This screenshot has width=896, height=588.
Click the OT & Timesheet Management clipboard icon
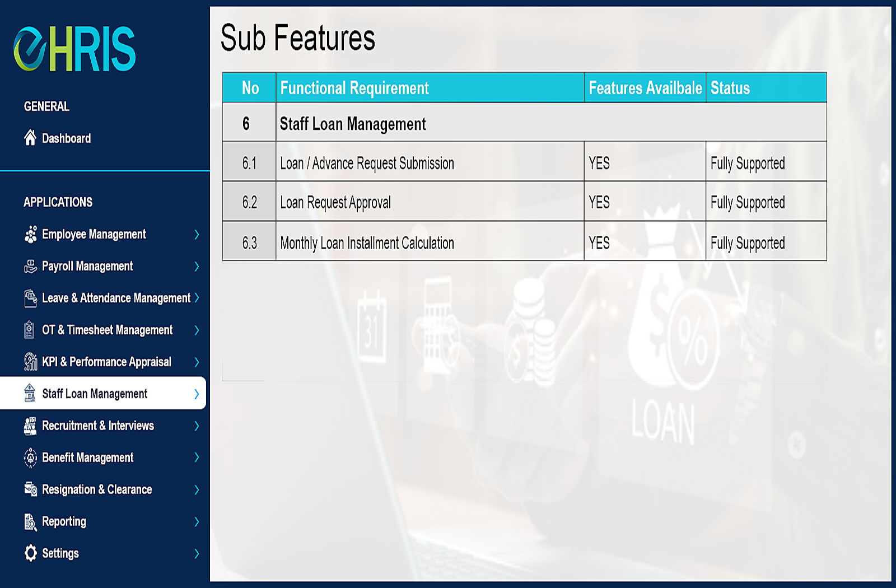[x=28, y=330]
